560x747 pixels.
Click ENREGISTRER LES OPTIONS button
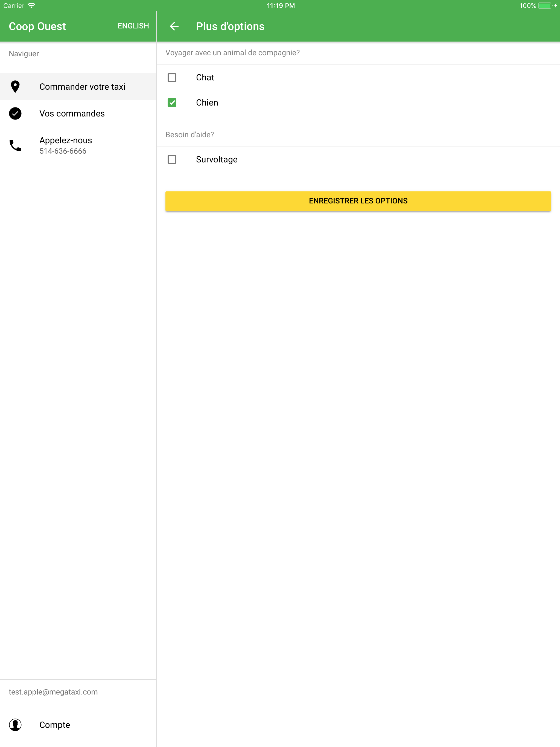(x=358, y=201)
